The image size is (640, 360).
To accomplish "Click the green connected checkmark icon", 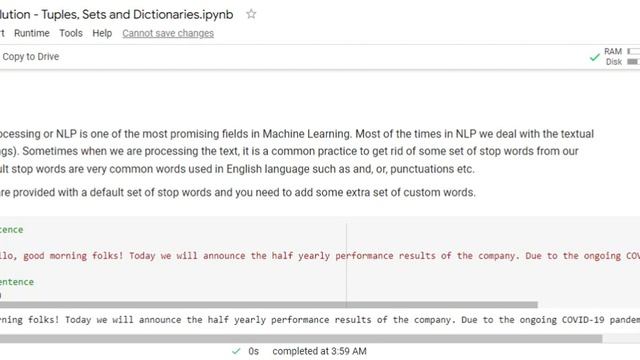I will click(x=595, y=58).
